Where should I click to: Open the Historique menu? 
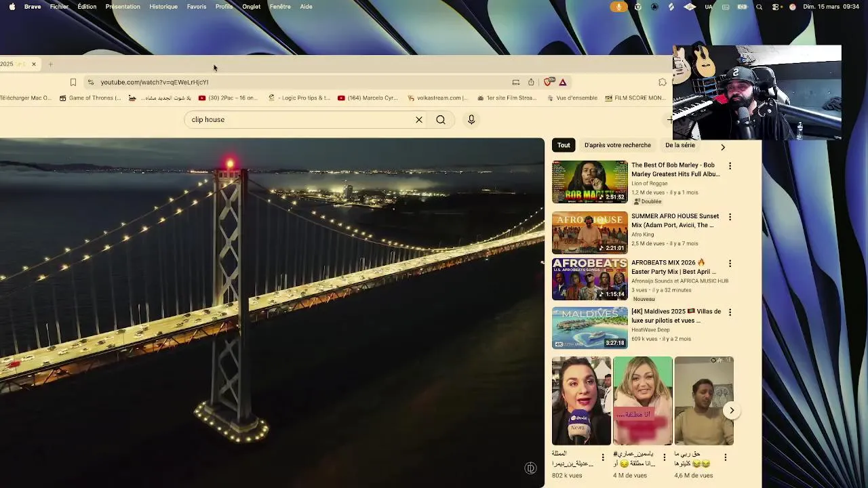(x=163, y=7)
